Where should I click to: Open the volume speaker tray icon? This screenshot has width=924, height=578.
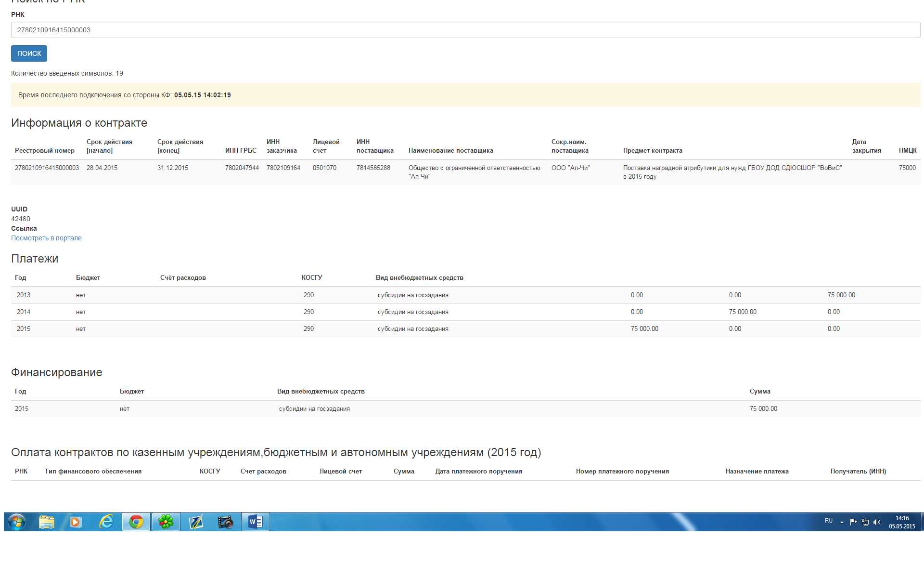click(877, 522)
